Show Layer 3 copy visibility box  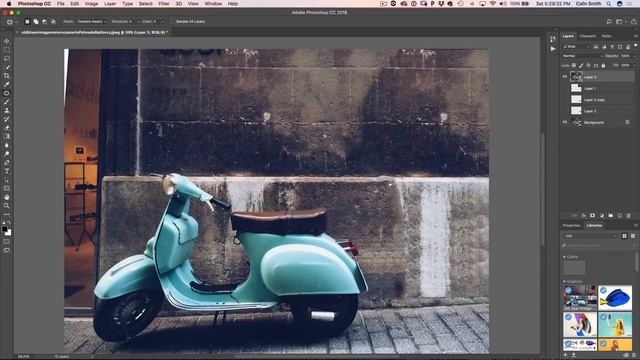click(565, 100)
